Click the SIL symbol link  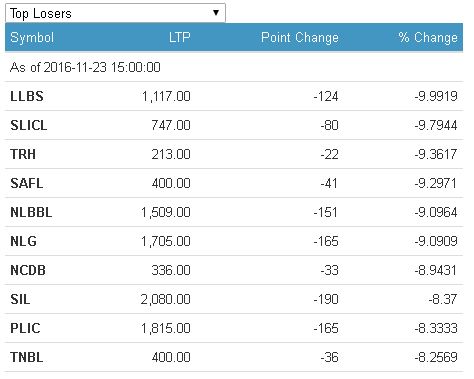tap(20, 299)
